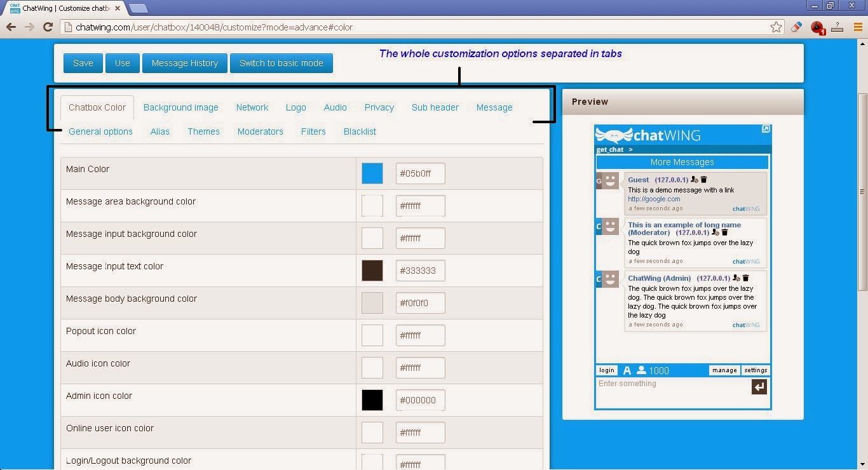Click the hex field showing #000000
Viewport: 868px width, 470px height.
(421, 400)
